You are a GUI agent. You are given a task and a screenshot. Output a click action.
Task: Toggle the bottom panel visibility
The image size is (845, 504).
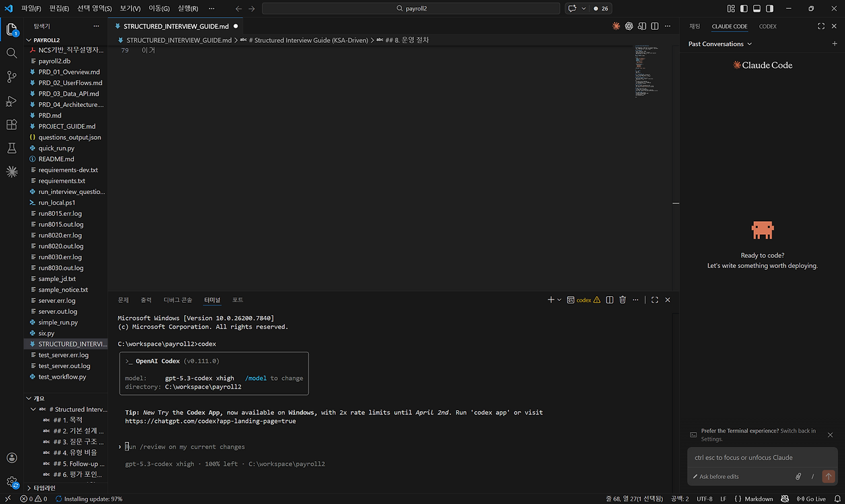[757, 9]
